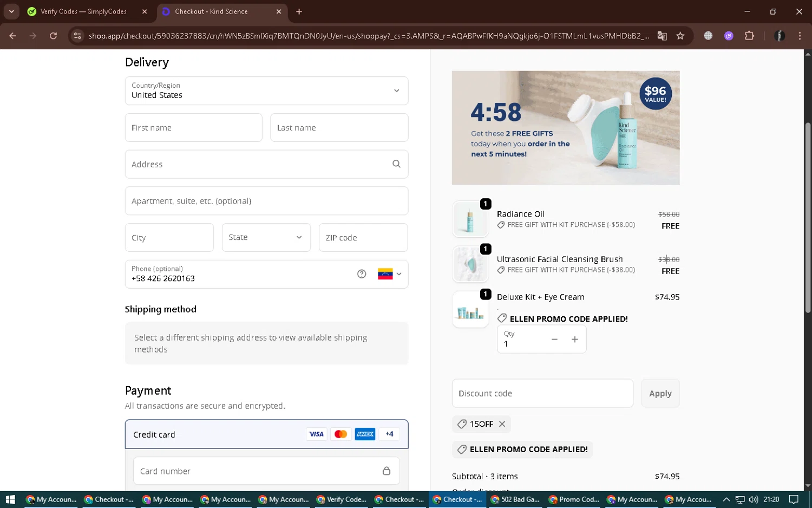
Task: Click the Deluxe Kit + Eye Cream thumbnail
Action: pyautogui.click(x=470, y=310)
